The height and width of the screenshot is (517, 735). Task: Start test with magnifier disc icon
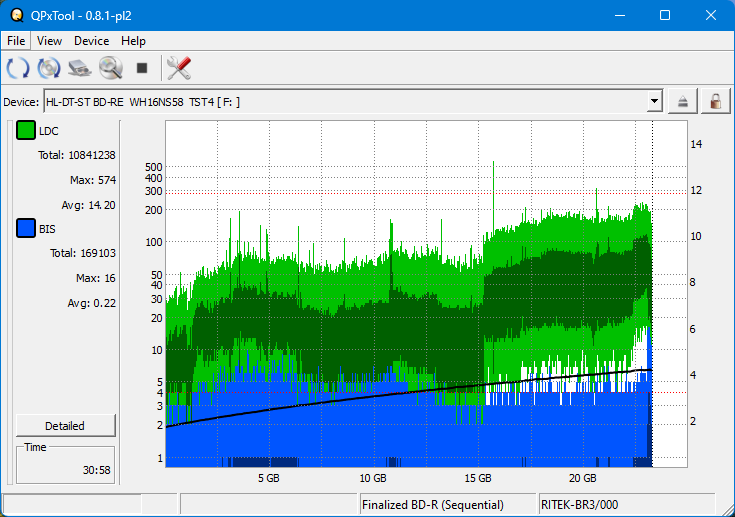tap(111, 68)
